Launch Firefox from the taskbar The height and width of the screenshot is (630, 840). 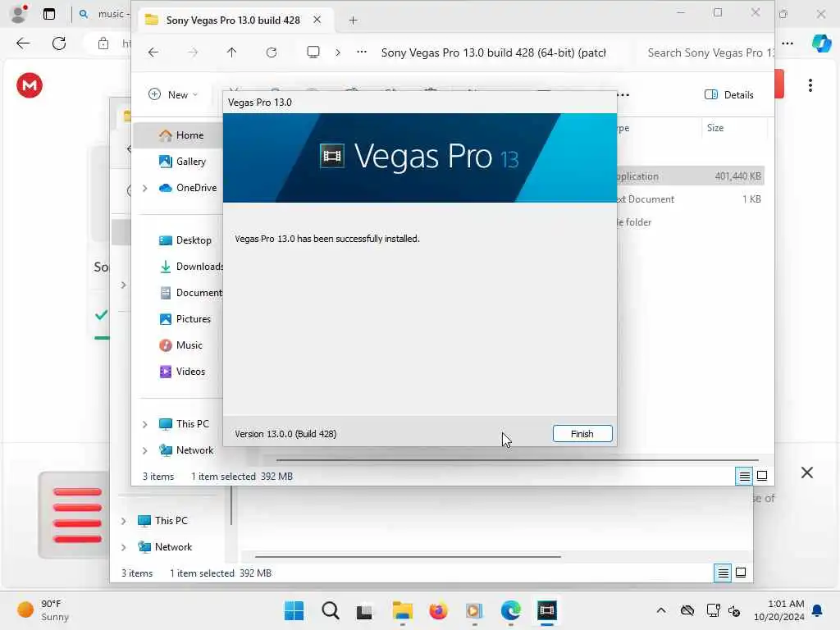coord(438,610)
